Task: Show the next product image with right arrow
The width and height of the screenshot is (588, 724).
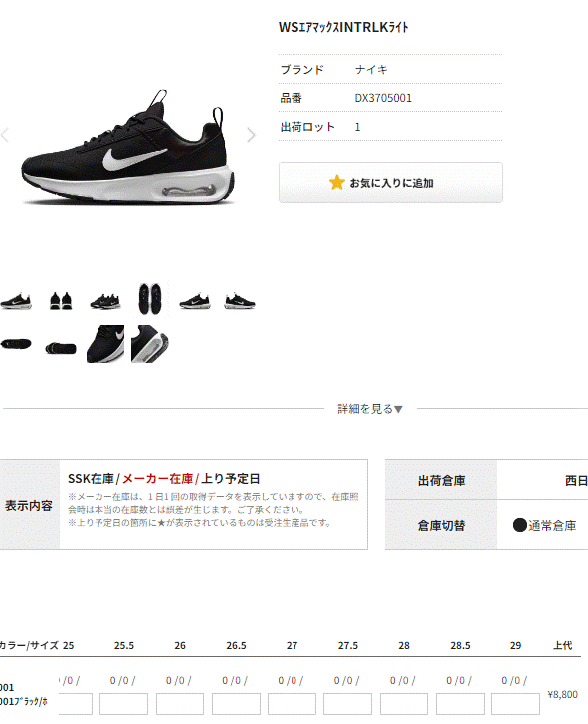Action: [x=251, y=135]
